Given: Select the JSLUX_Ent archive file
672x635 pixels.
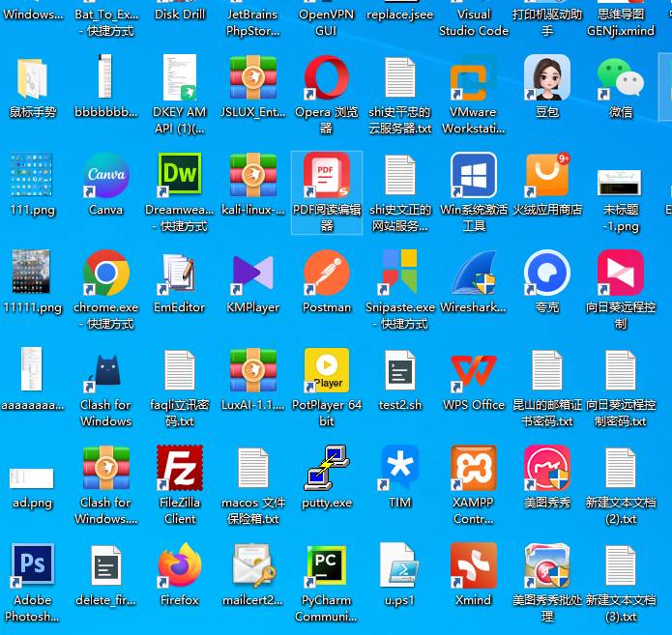Looking at the screenshot, I should pos(253,77).
